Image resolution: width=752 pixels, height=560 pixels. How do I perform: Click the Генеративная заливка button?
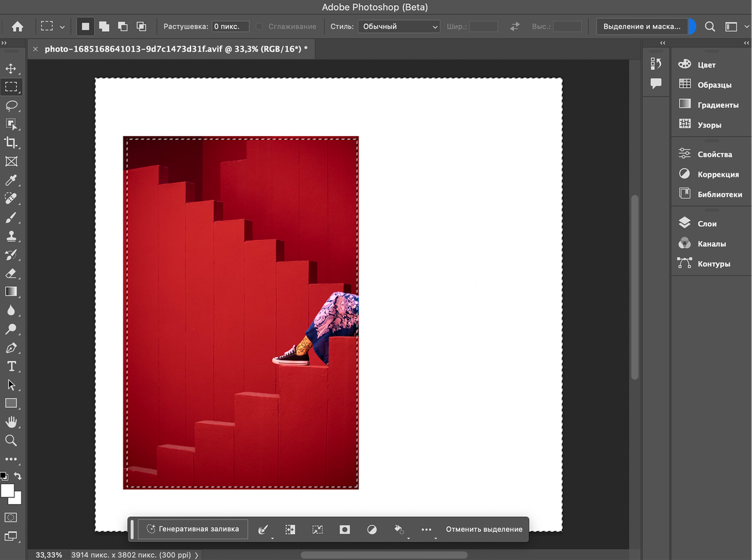coord(193,529)
